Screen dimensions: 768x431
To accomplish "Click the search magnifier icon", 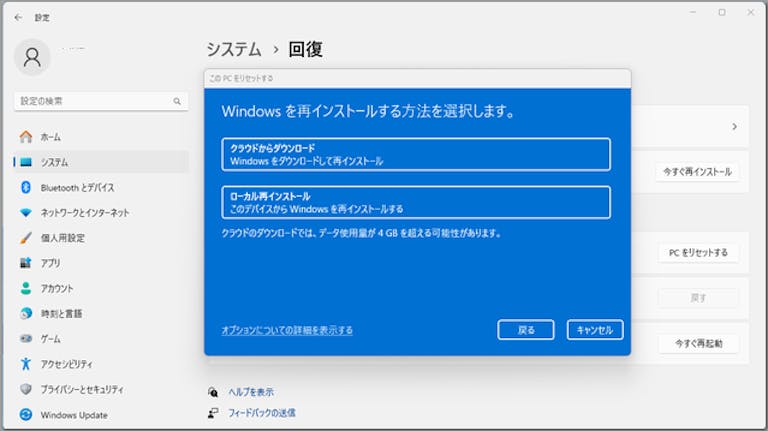I will [177, 101].
